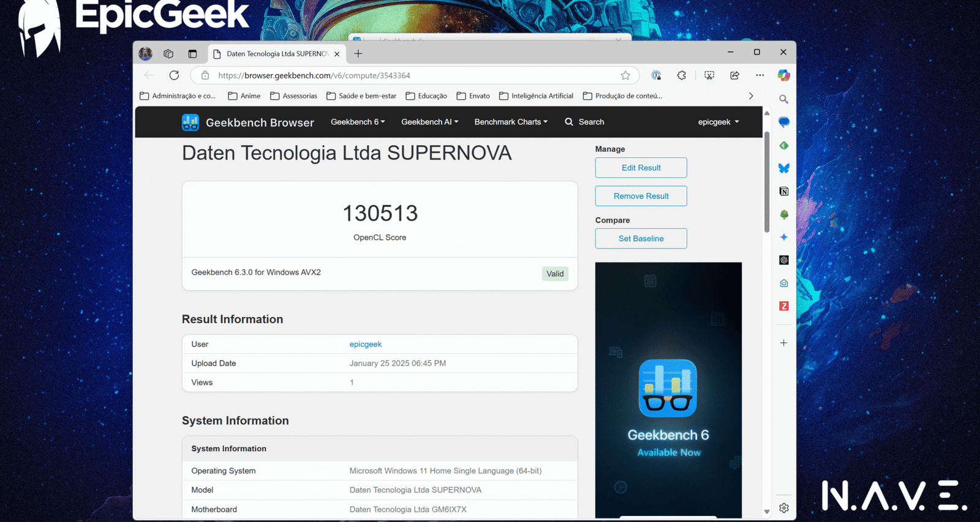
Task: Expand the Geekbench 6 dropdown menu
Action: [x=358, y=122]
